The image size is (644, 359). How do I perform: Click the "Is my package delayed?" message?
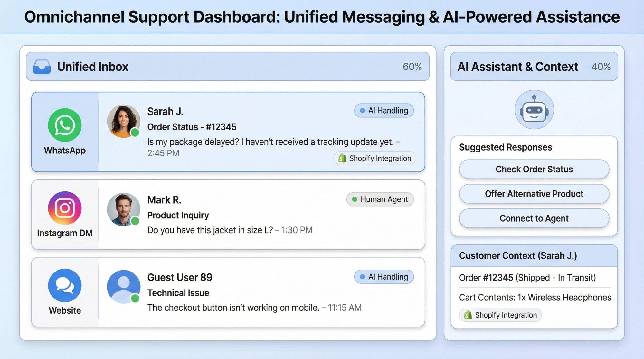(x=270, y=142)
